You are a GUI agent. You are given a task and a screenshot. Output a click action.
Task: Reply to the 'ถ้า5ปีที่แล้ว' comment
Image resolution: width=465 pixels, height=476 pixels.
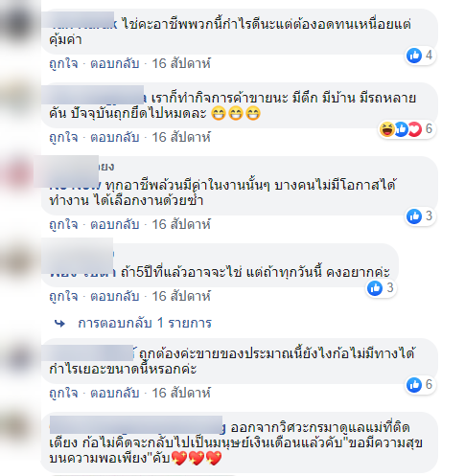115,296
